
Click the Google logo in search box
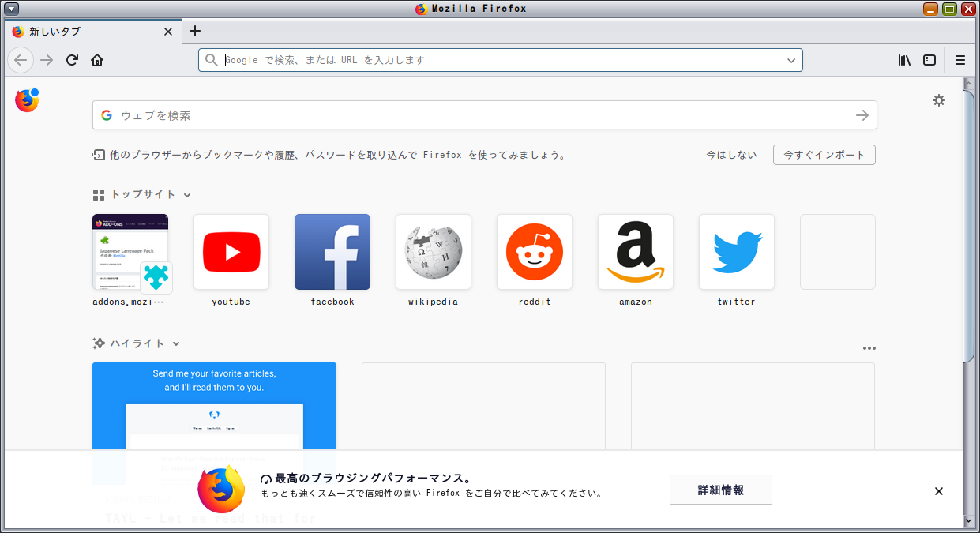107,115
